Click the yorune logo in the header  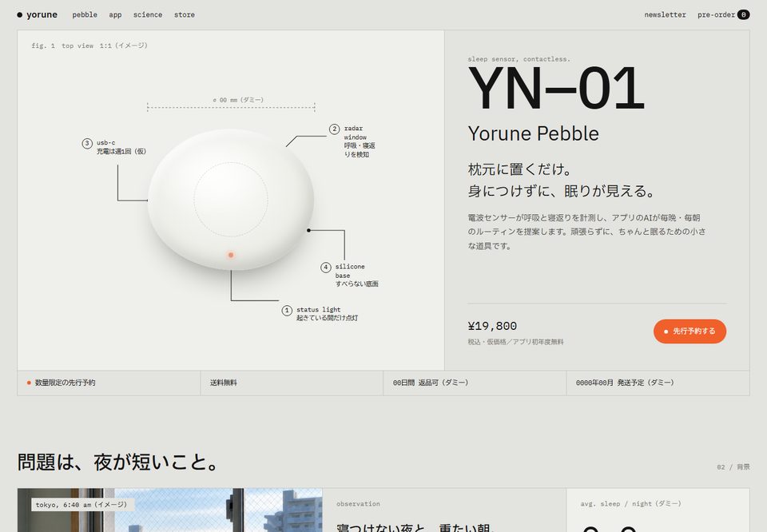click(x=38, y=14)
